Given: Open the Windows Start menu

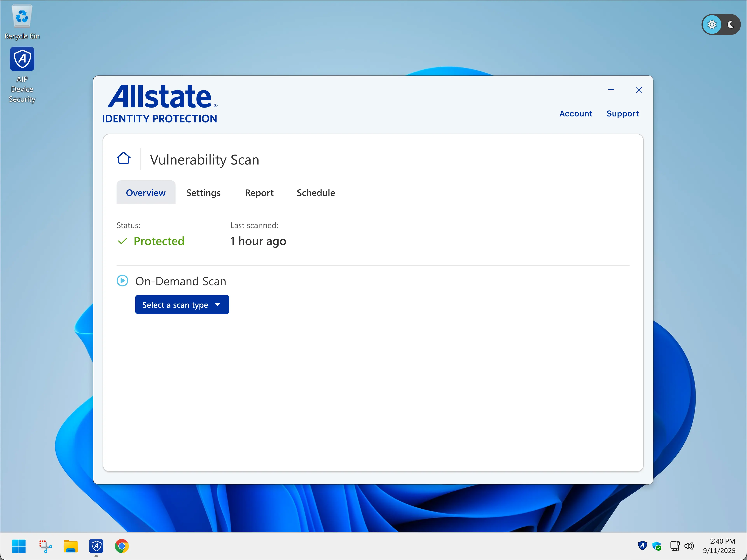Looking at the screenshot, I should click(19, 546).
